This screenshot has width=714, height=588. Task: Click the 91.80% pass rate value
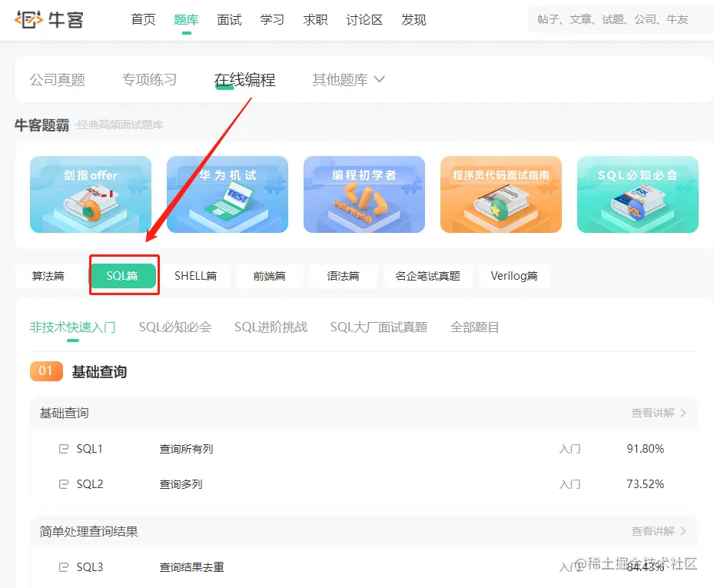(646, 449)
